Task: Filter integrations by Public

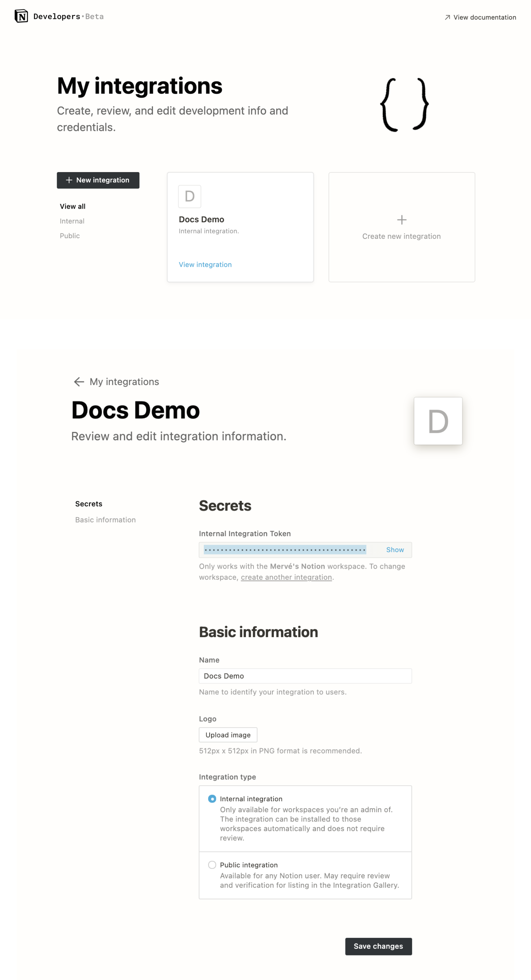Action: [x=70, y=236]
